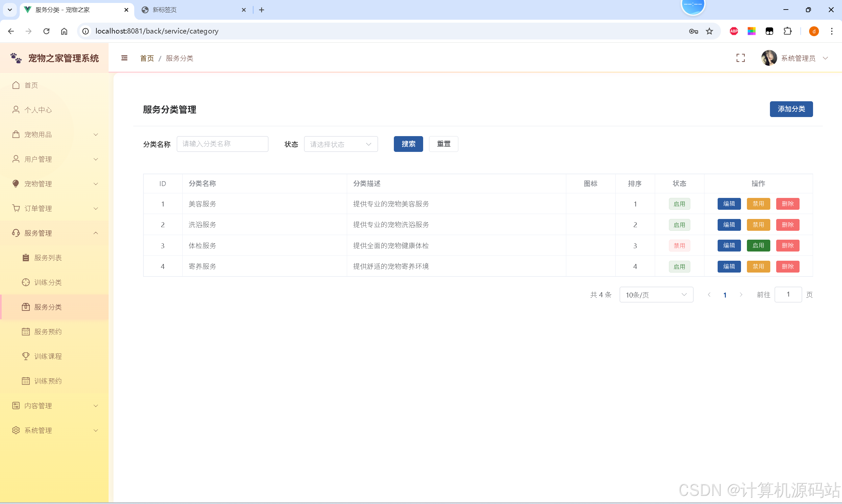Collapse sidebar with hamburger menu icon

(x=124, y=58)
